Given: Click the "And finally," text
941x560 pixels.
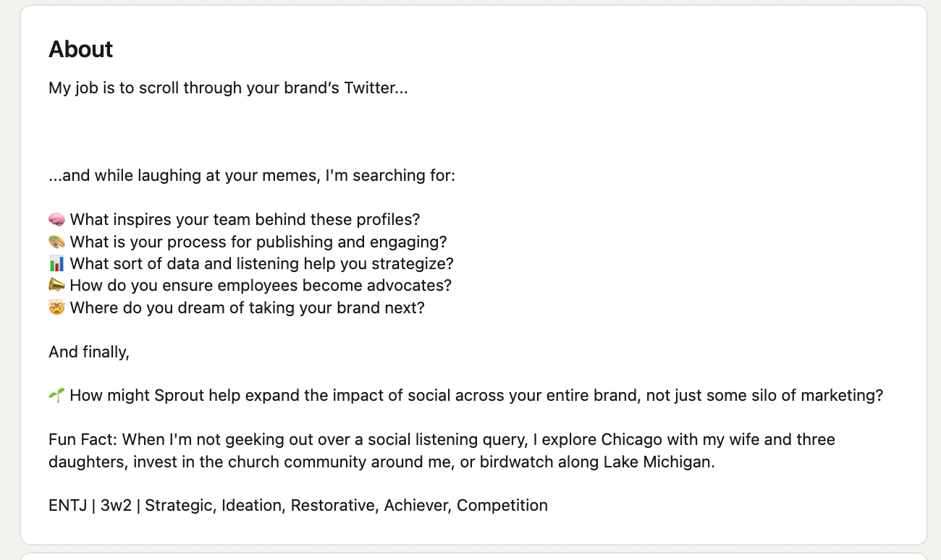Looking at the screenshot, I should tap(89, 352).
